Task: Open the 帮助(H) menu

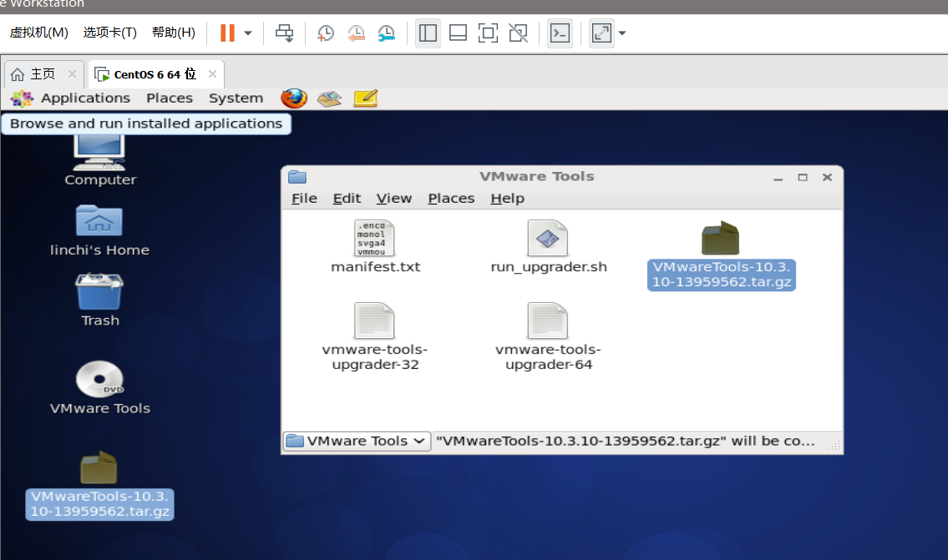Action: click(x=174, y=33)
